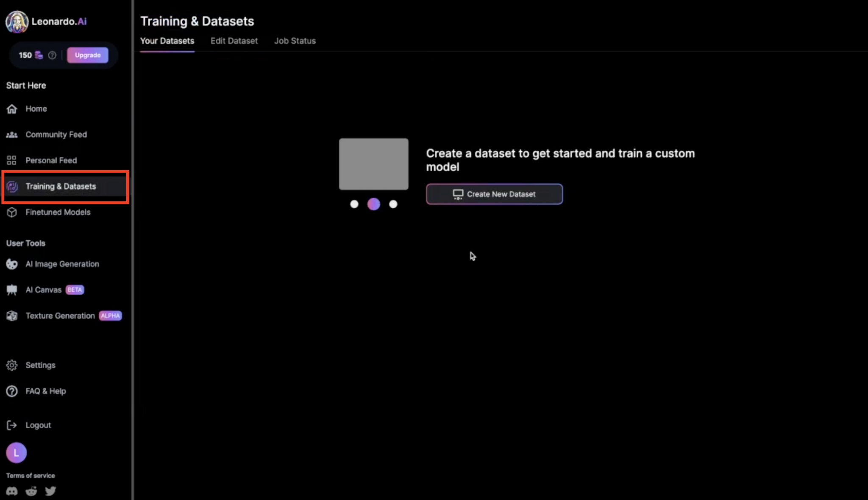This screenshot has height=500, width=868.
Task: Open the Twitter bird icon
Action: pos(50,491)
